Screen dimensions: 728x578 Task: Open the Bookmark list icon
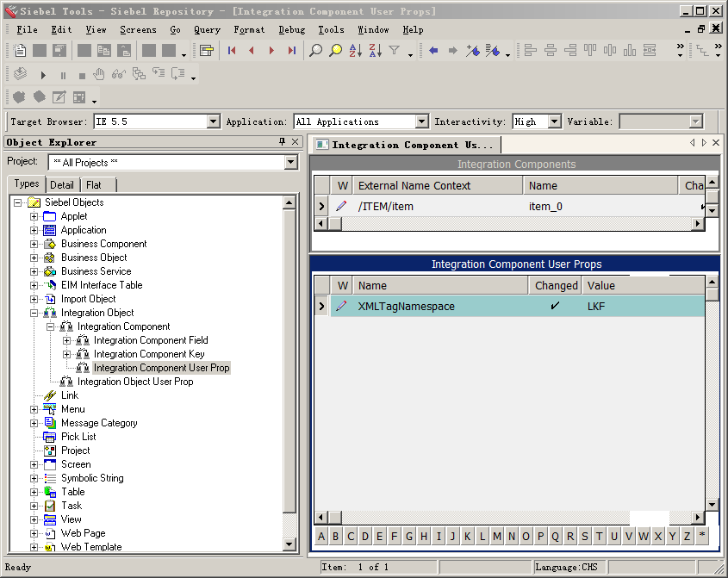click(492, 50)
